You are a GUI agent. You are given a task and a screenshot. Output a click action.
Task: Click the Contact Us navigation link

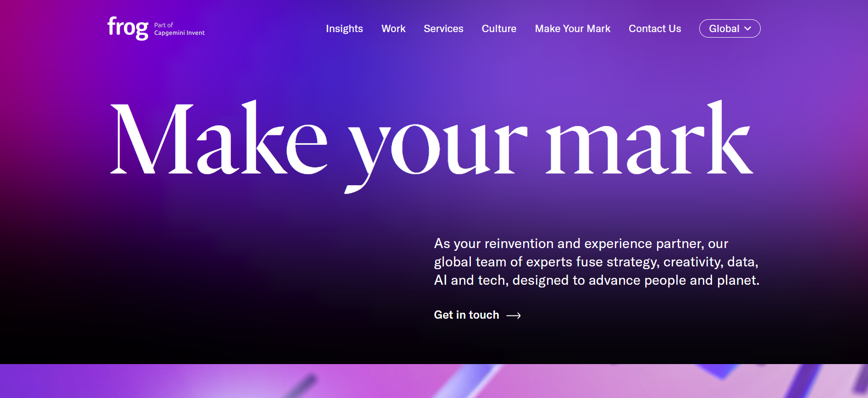pyautogui.click(x=654, y=28)
